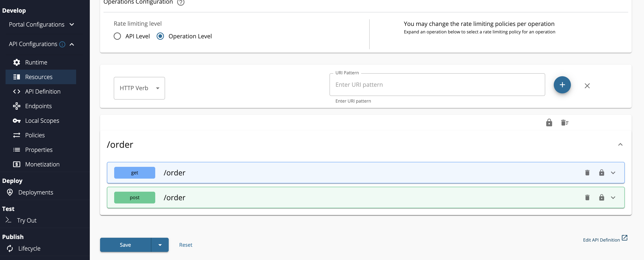Select the Runtime gear icon
644x260 pixels.
16,62
